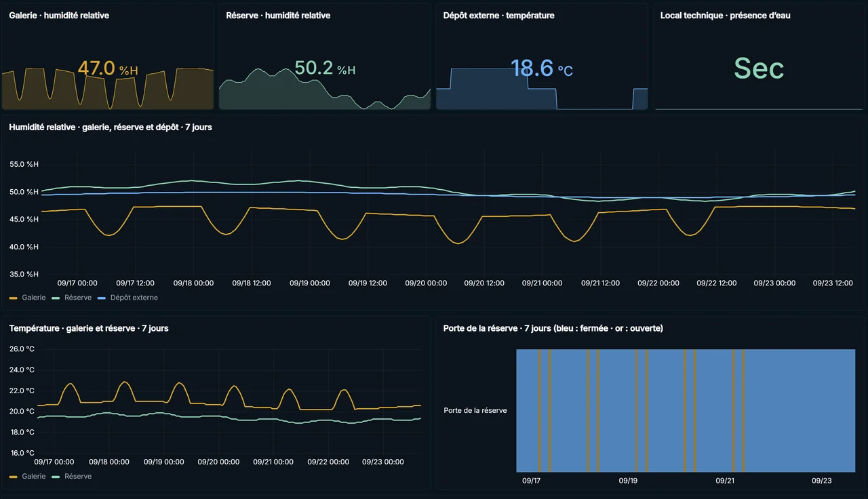Click the "09/23 12:00" time axis label
The width and height of the screenshot is (868, 499).
833,283
